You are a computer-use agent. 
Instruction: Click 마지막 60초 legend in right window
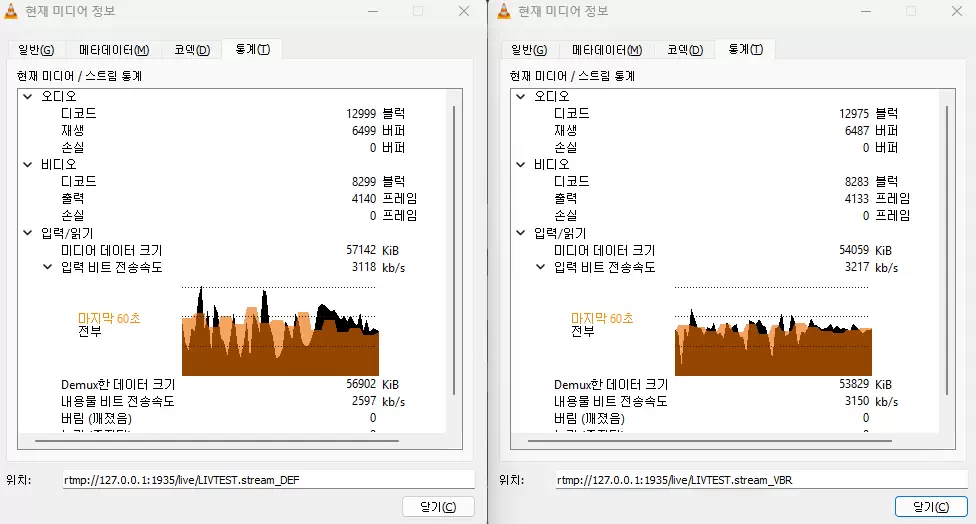(x=602, y=318)
